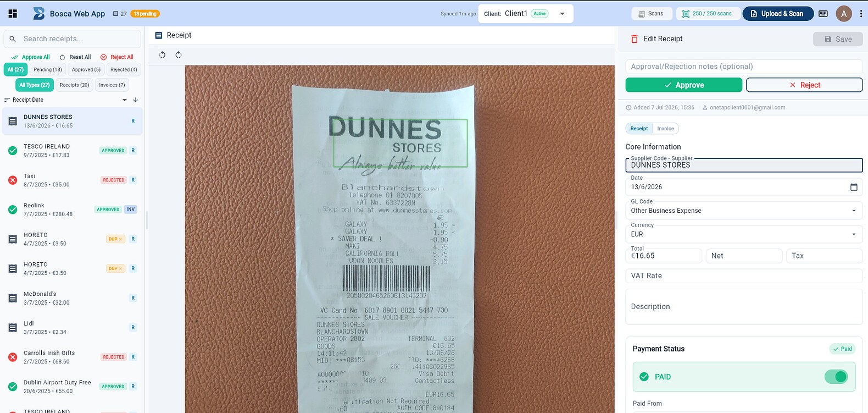Toggle the PAID payment switch off

tap(836, 377)
